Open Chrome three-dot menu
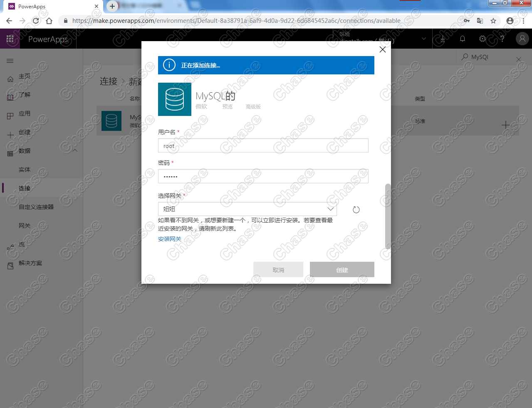 pyautogui.click(x=524, y=21)
